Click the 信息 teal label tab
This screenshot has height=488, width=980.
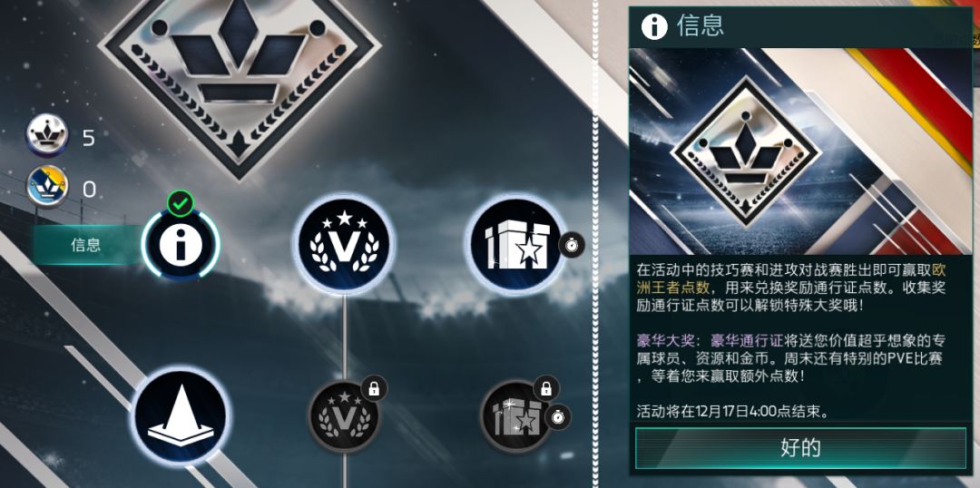pyautogui.click(x=87, y=244)
